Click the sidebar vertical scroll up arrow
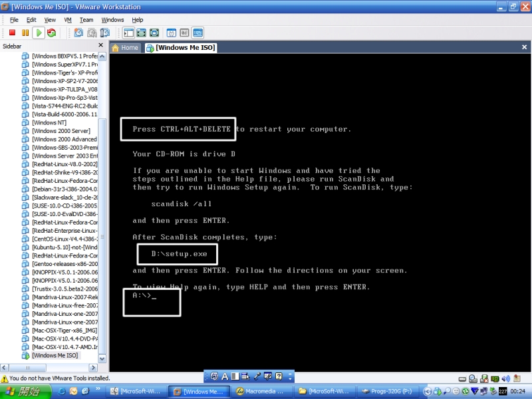The height and width of the screenshot is (399, 532). coord(102,57)
